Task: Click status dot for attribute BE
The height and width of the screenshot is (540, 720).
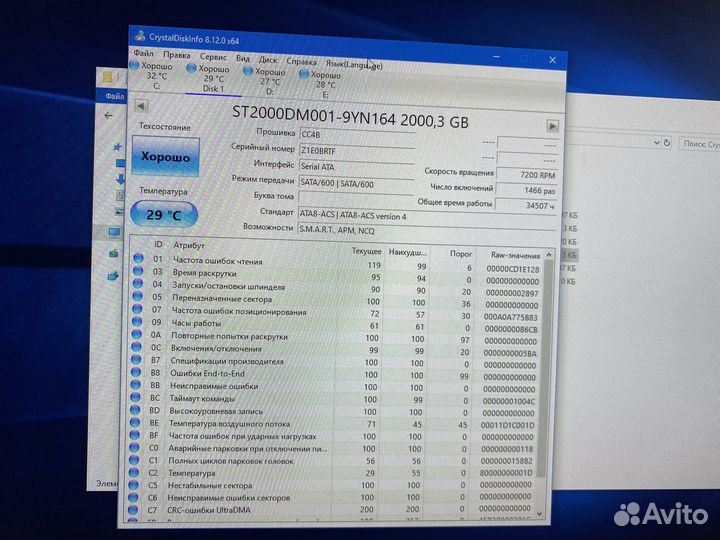Action: [x=135, y=422]
